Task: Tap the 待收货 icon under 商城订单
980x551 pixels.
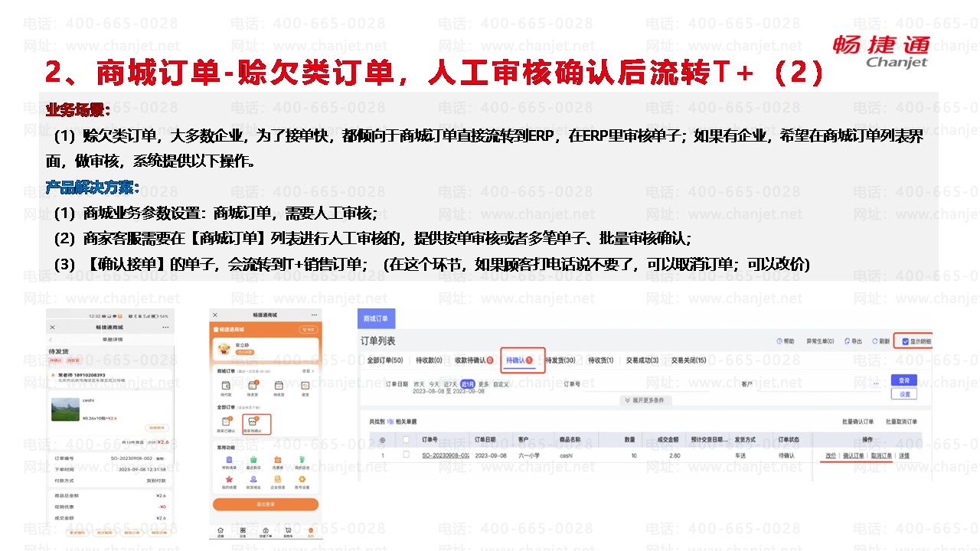Action: [x=279, y=385]
